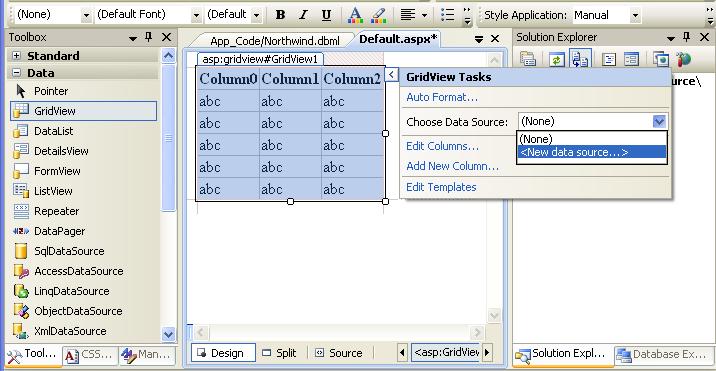Select the ObjectDataSource control
This screenshot has height=371, width=716.
(83, 311)
